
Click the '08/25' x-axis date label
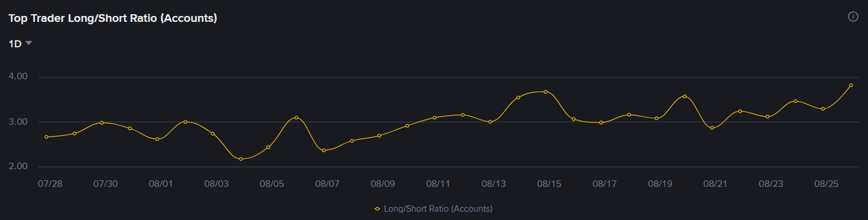pos(827,184)
